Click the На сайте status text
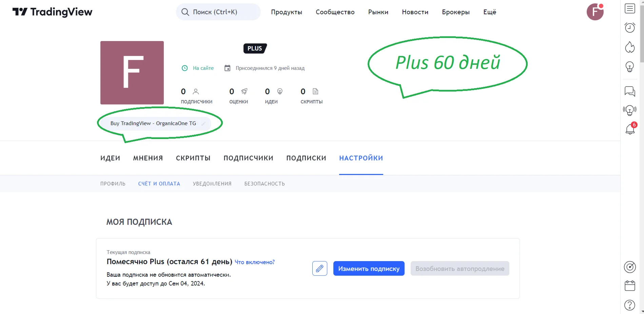 pos(203,68)
